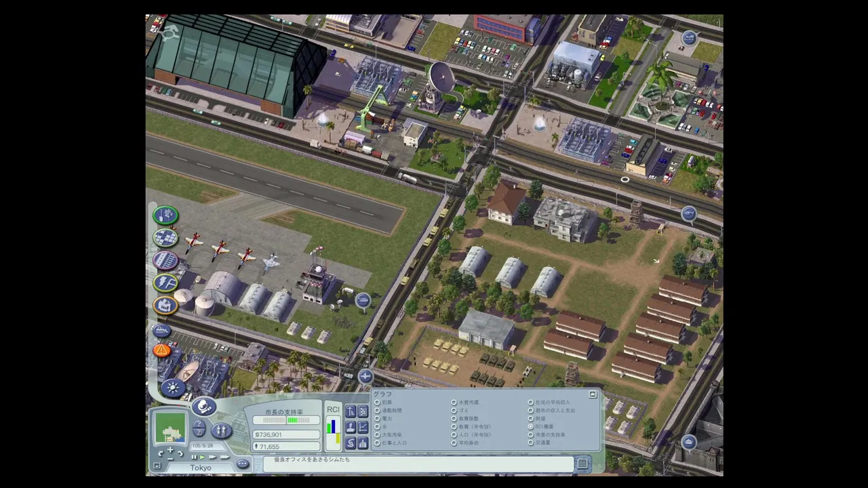Open the data view grid icon
The height and width of the screenshot is (488, 868).
363,411
